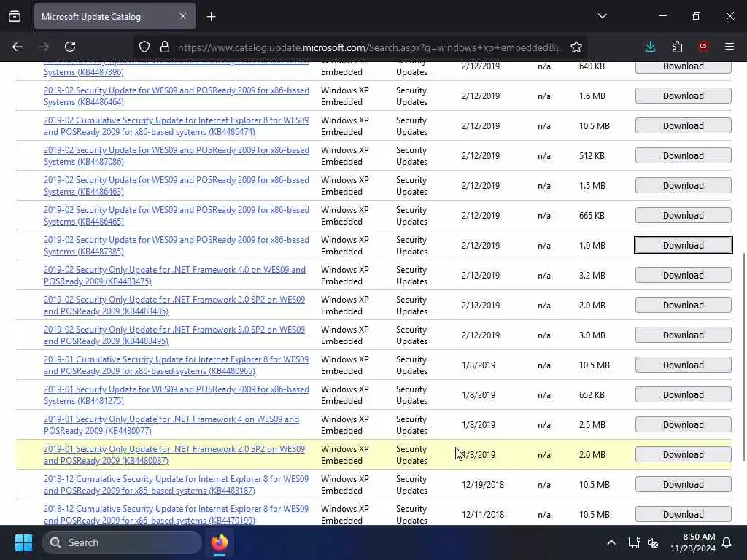The image size is (747, 560).
Task: Open update KB4487396 link
Action: pos(177,66)
